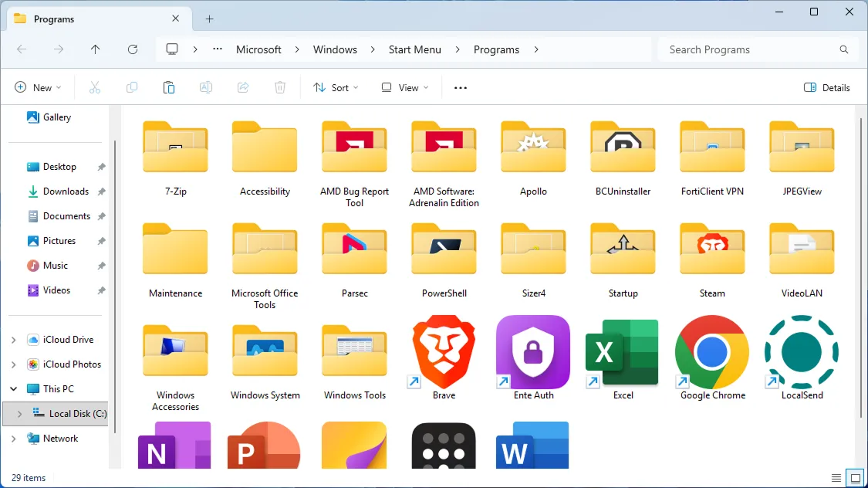Refresh the current folder view
This screenshot has height=488, width=868.
point(132,49)
